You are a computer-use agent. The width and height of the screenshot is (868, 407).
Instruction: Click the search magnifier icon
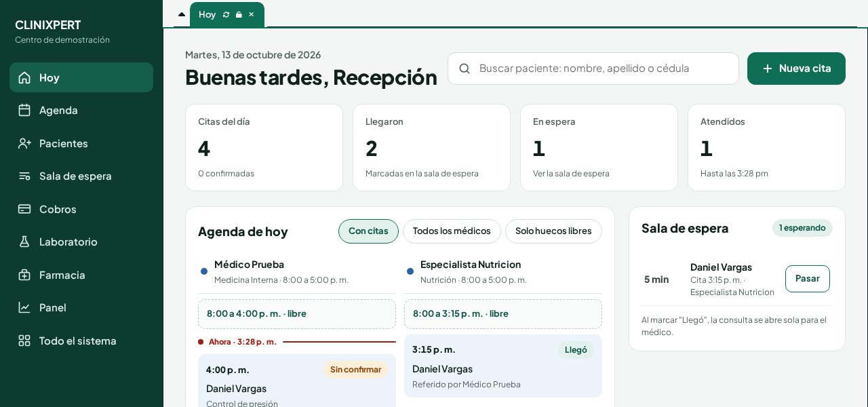tap(465, 69)
